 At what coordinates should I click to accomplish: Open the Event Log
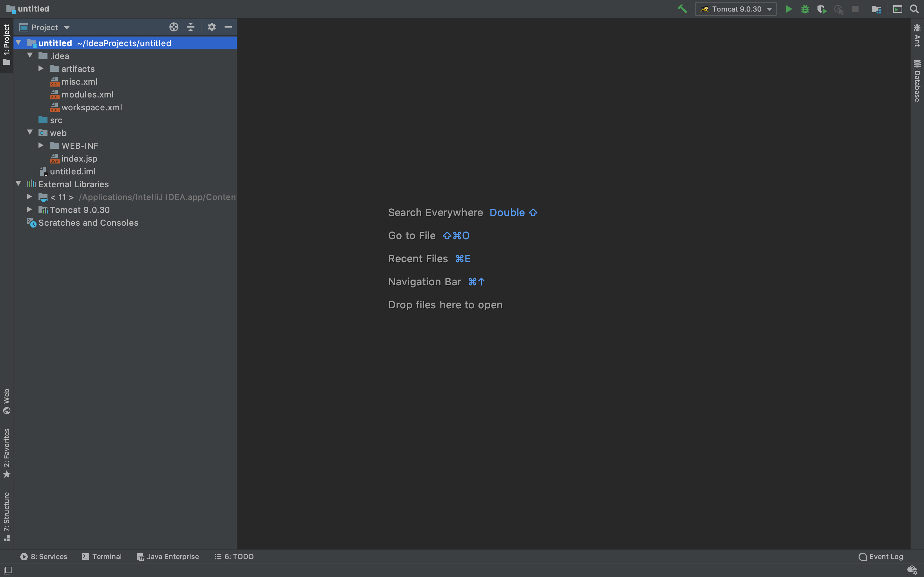(881, 556)
